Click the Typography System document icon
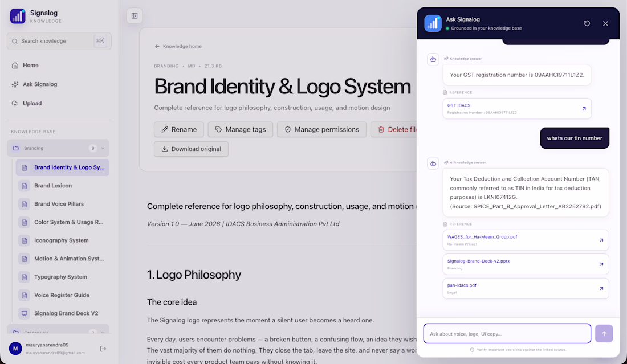 pos(25,277)
